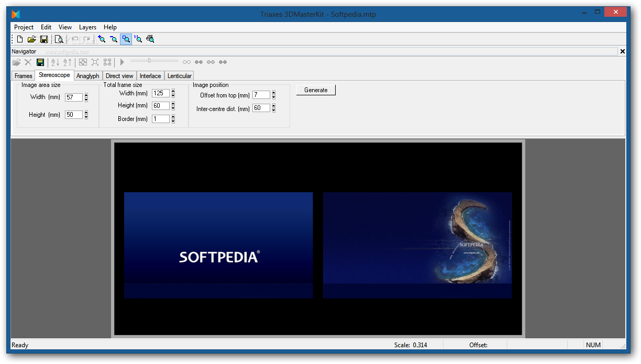Zoom in with the plus magnifier icon

[x=102, y=39]
